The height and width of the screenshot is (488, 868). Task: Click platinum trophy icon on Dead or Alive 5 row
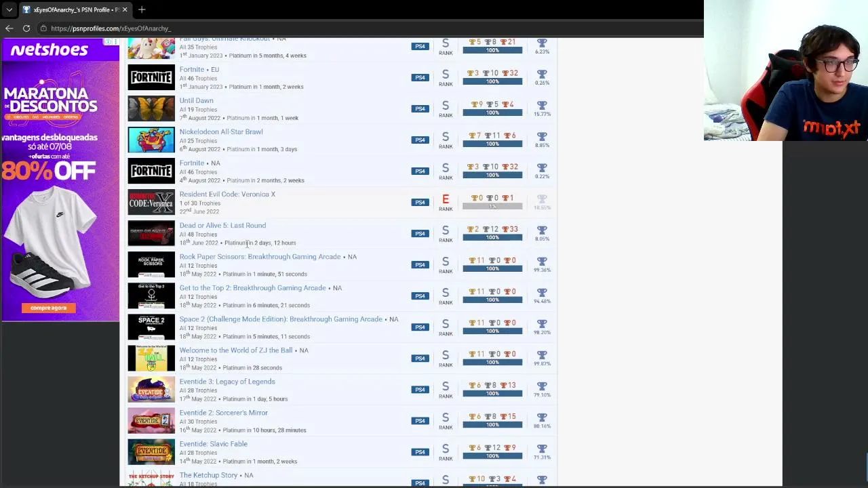(x=542, y=230)
